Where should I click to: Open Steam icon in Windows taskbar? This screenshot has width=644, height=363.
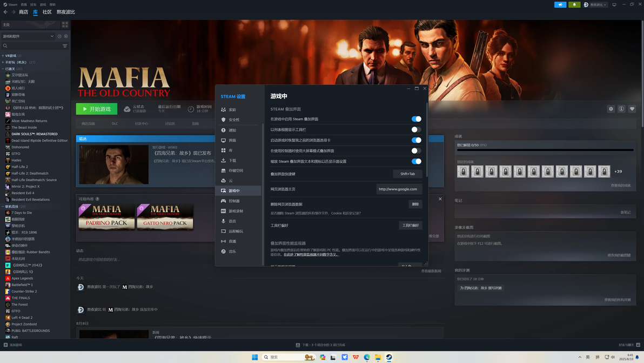(389, 357)
